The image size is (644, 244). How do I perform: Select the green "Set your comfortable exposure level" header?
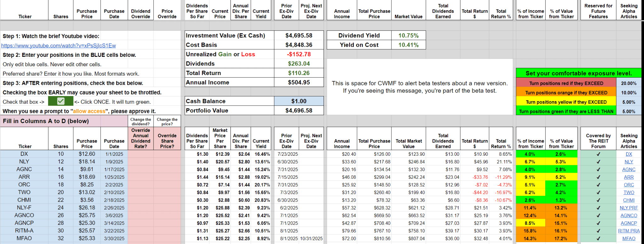click(x=578, y=73)
